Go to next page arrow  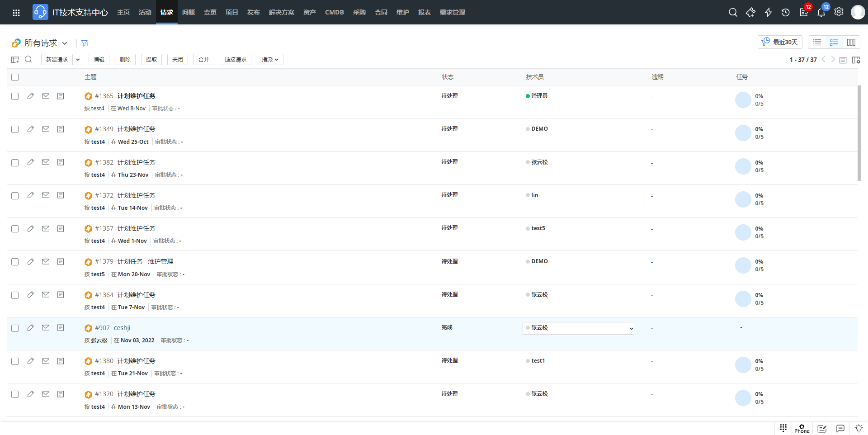click(x=833, y=59)
